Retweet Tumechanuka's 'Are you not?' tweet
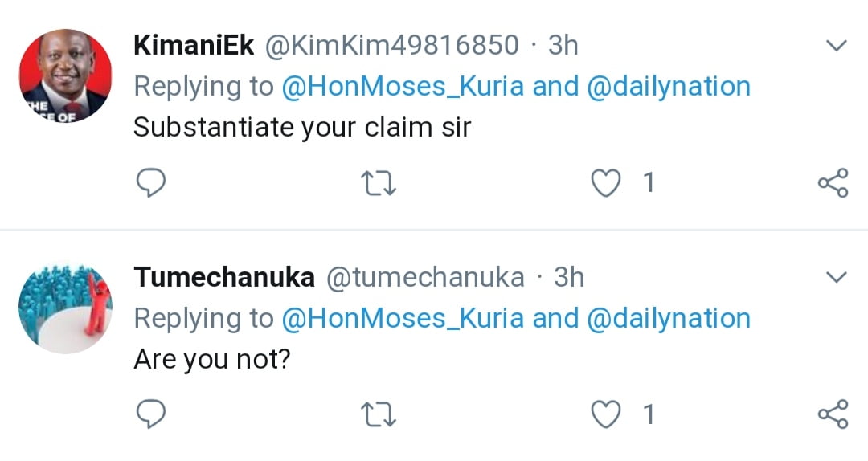The height and width of the screenshot is (461, 868). [378, 414]
